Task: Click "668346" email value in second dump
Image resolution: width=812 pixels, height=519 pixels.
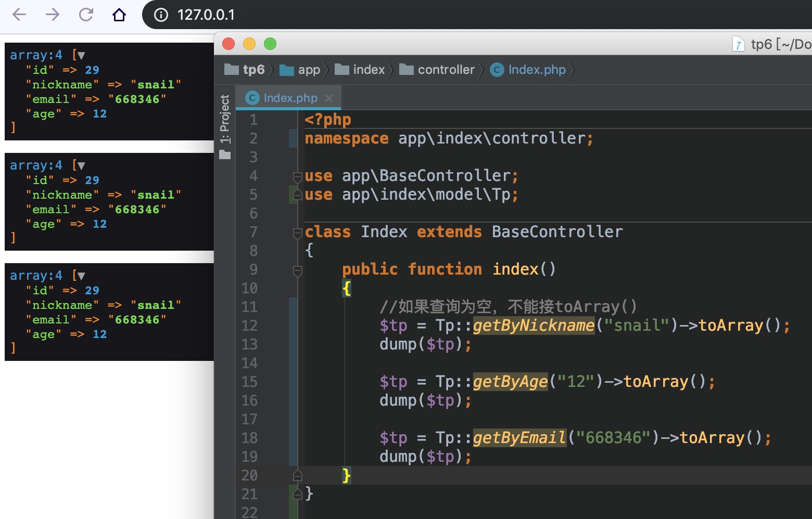Action: click(137, 209)
